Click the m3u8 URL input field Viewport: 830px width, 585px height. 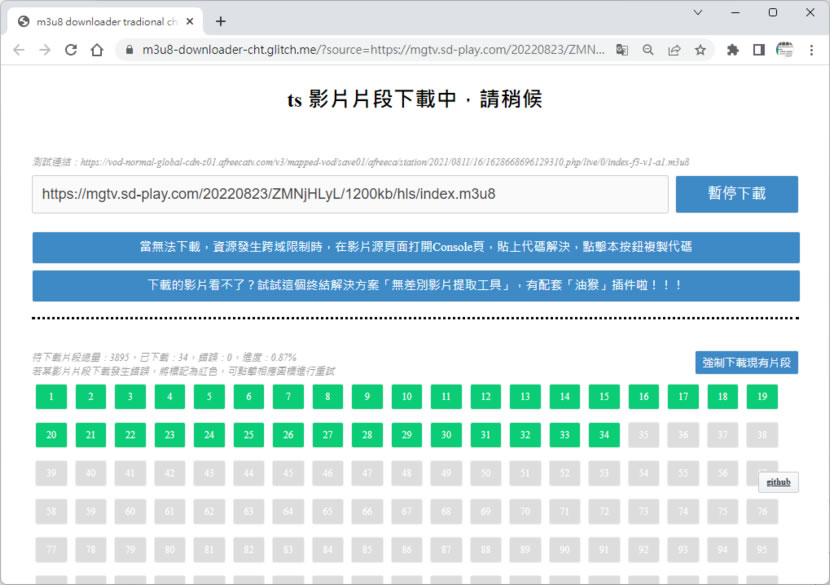click(x=350, y=194)
